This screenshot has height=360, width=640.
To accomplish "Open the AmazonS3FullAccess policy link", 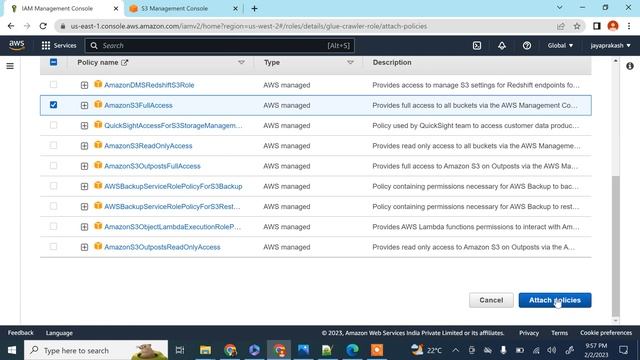I will click(138, 105).
